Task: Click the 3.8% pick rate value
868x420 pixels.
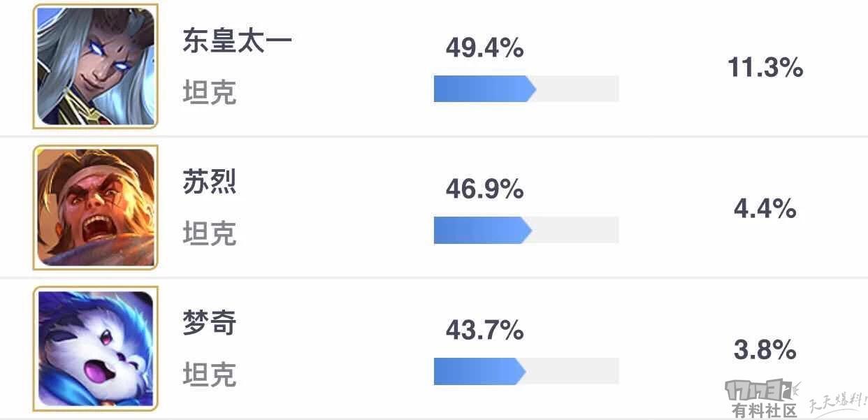Action: pos(765,349)
